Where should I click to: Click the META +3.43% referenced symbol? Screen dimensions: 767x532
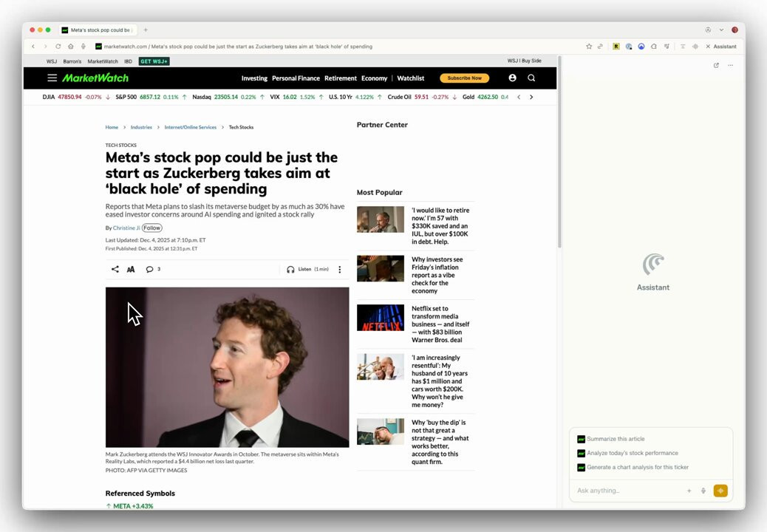[129, 505]
